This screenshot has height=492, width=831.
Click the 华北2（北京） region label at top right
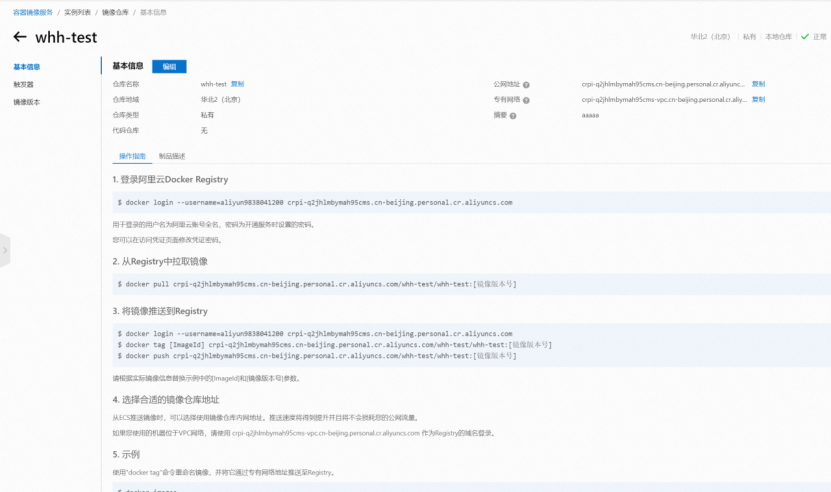coord(710,37)
